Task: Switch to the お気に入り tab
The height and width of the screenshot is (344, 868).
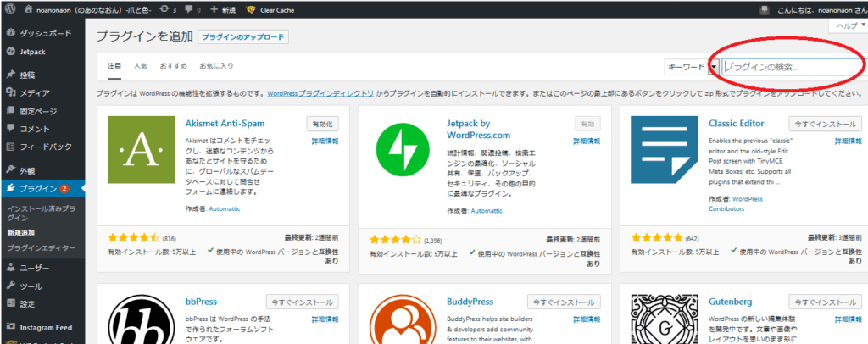Action: [216, 65]
